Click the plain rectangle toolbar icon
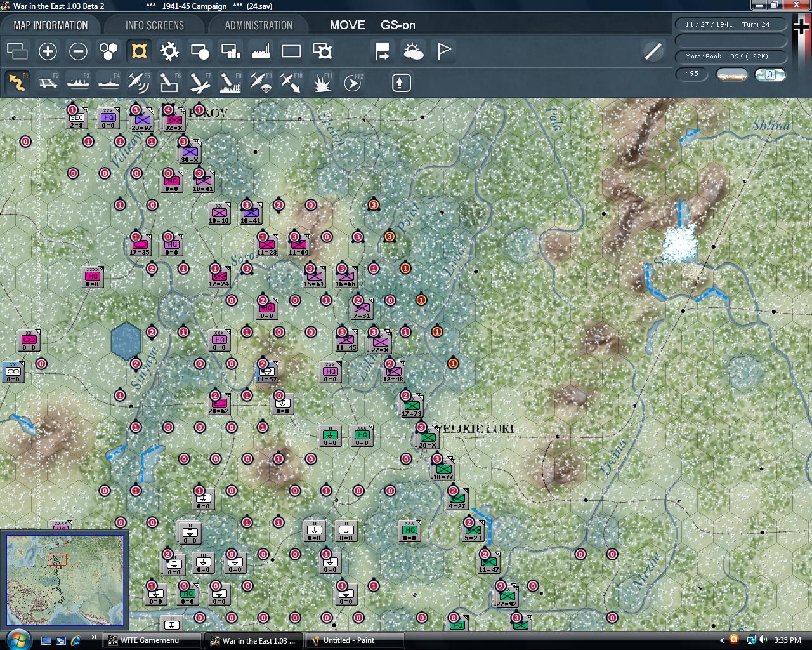This screenshot has width=812, height=650. (291, 51)
